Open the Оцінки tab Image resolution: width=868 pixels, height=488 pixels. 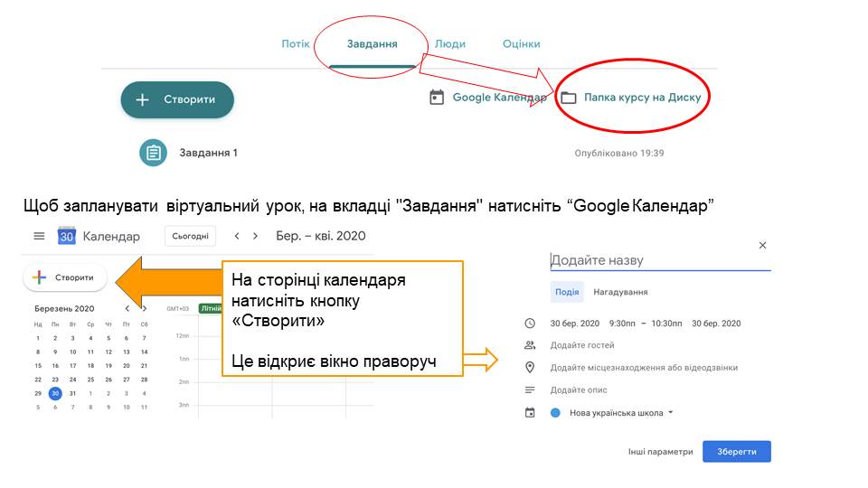point(521,43)
